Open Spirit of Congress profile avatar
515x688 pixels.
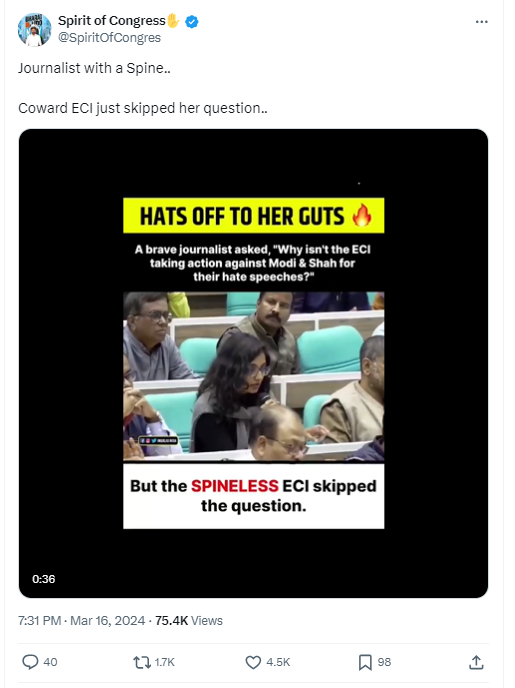click(x=34, y=29)
